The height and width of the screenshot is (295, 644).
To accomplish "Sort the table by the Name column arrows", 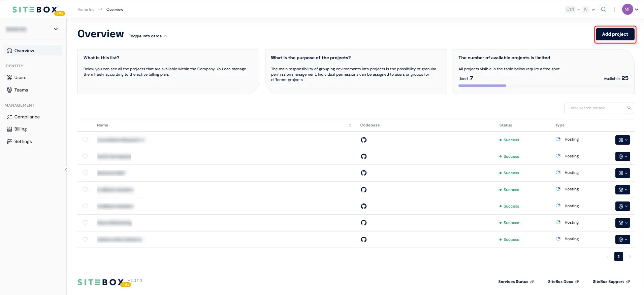I will (350, 125).
